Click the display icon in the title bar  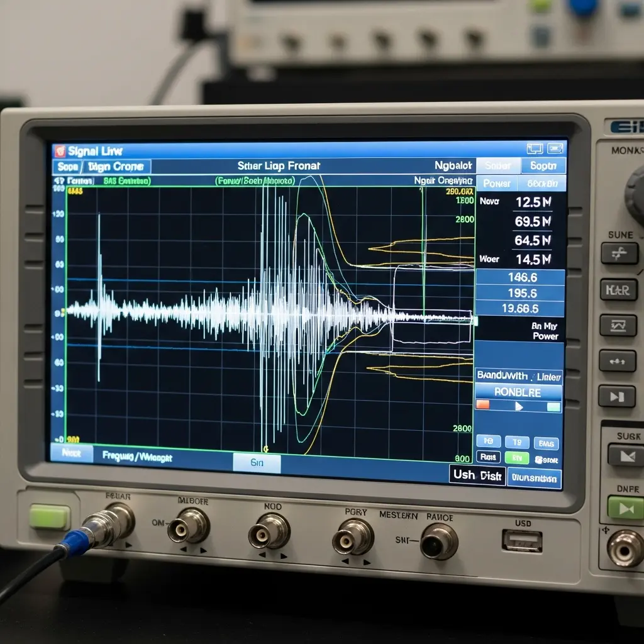[535, 149]
